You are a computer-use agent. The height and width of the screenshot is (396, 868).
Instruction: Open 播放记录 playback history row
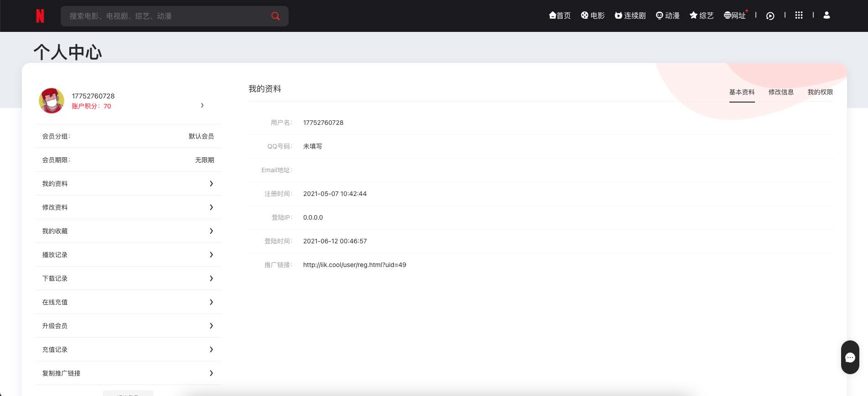128,255
